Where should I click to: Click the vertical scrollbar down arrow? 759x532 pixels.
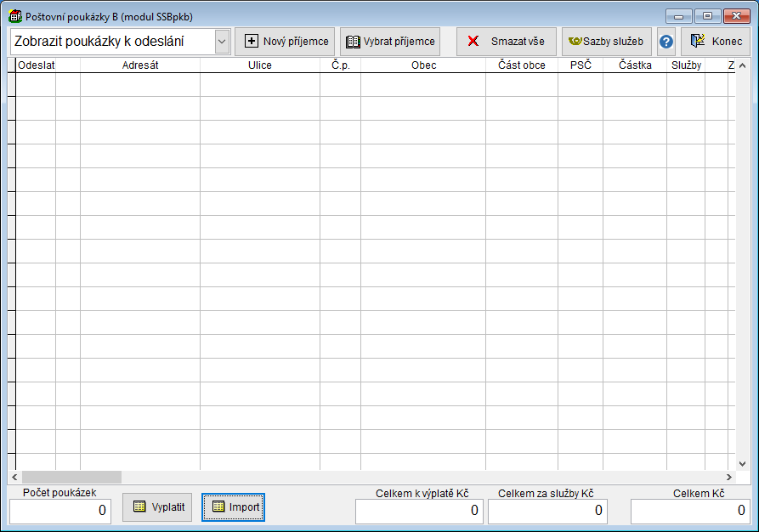[x=743, y=463]
